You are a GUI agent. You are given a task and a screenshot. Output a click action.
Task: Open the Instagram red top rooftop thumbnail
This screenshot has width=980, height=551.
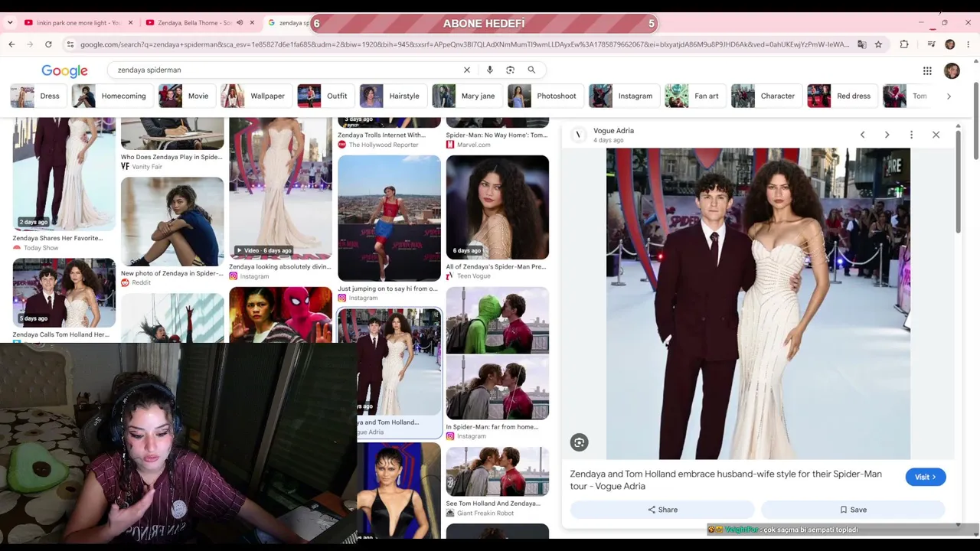[389, 218]
